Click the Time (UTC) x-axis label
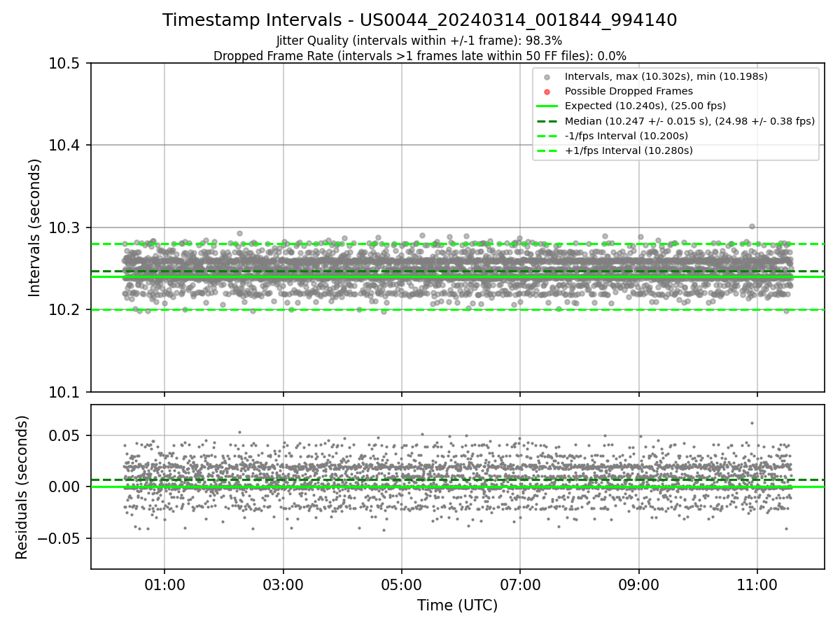This screenshot has height=630, width=840. [x=457, y=605]
